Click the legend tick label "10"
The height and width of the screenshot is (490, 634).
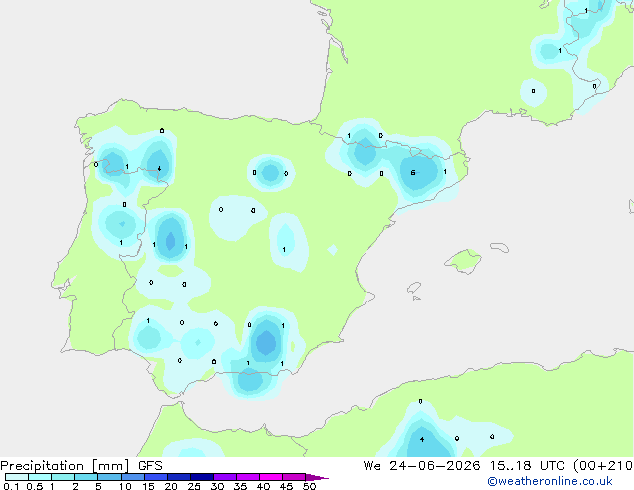(x=125, y=486)
